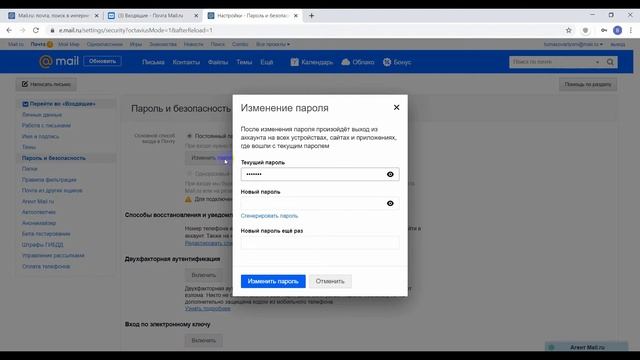Click into the Новый пароль ещё раз field

click(320, 242)
